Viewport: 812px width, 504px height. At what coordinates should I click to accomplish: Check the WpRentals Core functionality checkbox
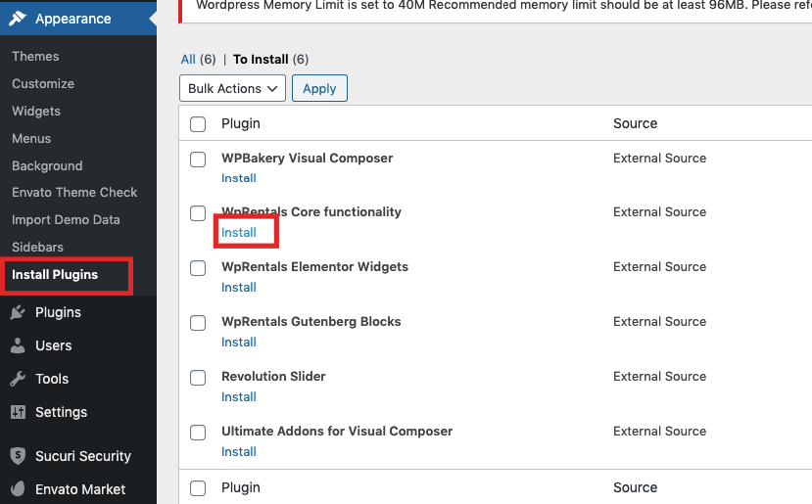click(x=198, y=212)
